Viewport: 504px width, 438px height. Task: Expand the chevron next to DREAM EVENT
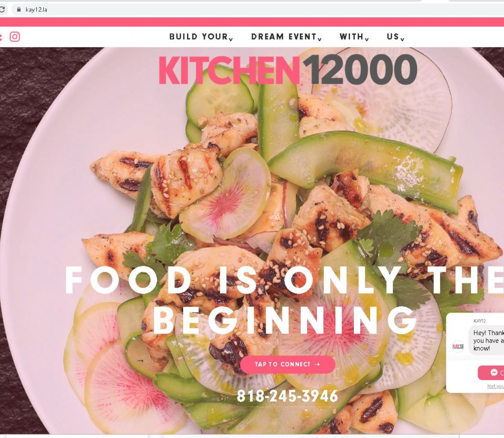(x=319, y=39)
